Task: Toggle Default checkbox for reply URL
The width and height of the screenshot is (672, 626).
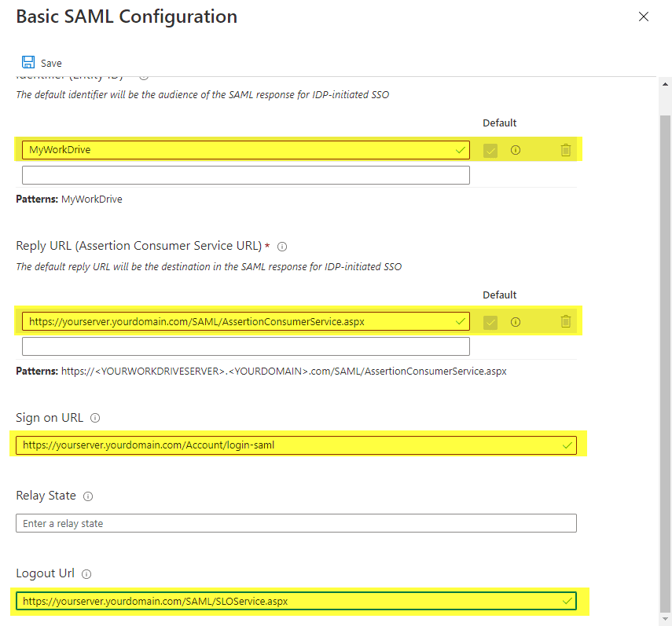Action: (x=490, y=321)
